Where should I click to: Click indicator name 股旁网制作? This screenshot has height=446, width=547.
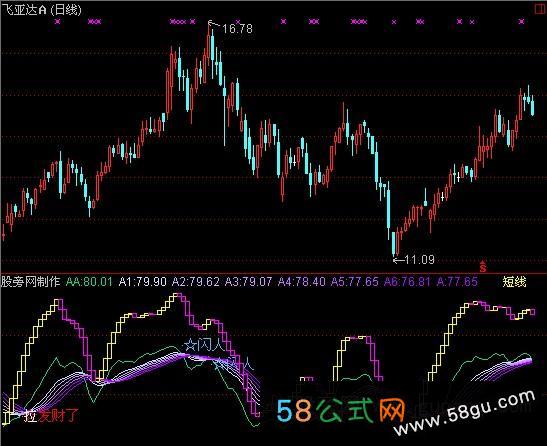(x=30, y=281)
